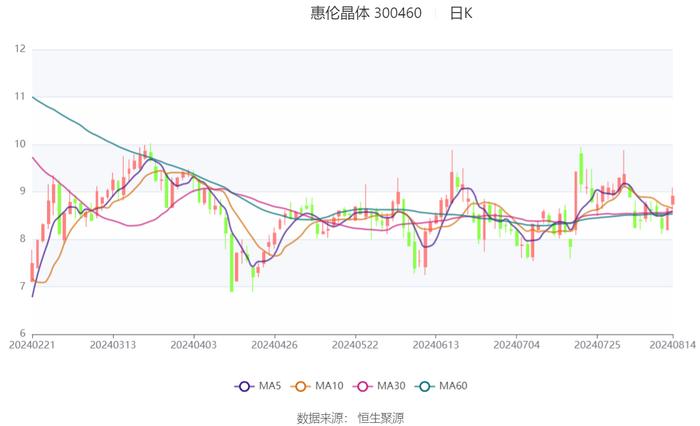Click the value 9 on the price axis

pos(22,191)
